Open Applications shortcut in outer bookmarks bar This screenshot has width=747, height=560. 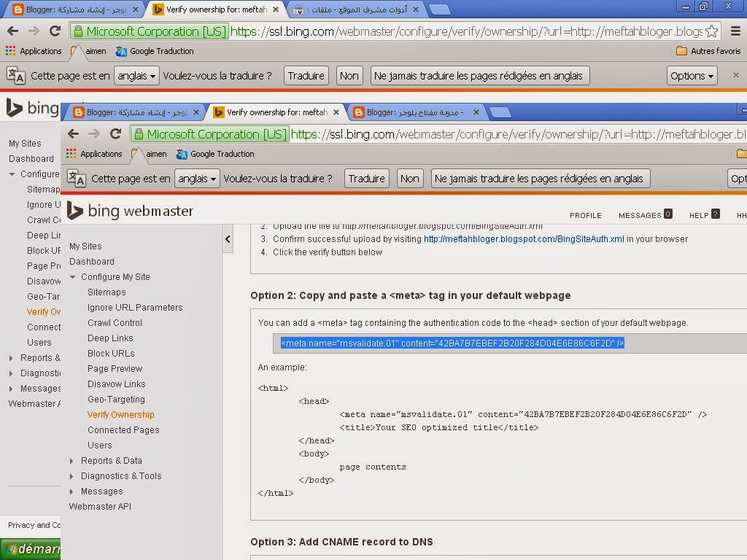34,51
